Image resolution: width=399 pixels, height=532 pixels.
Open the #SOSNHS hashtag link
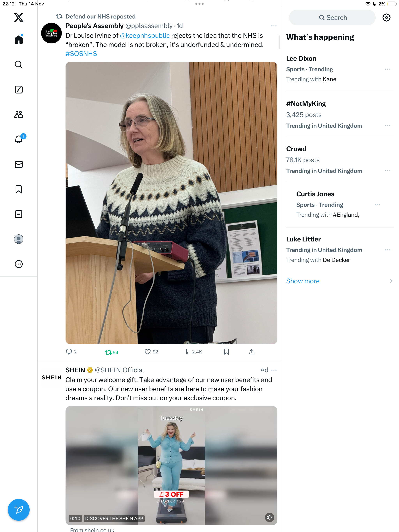81,53
